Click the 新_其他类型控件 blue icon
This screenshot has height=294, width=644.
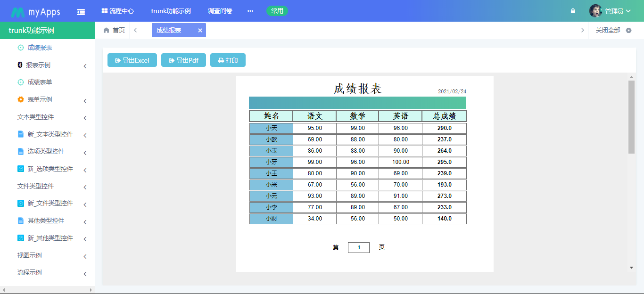pos(20,238)
